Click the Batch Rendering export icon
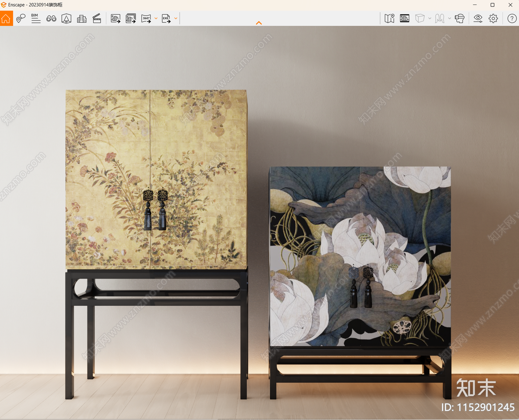The height and width of the screenshot is (420, 519). point(131,19)
